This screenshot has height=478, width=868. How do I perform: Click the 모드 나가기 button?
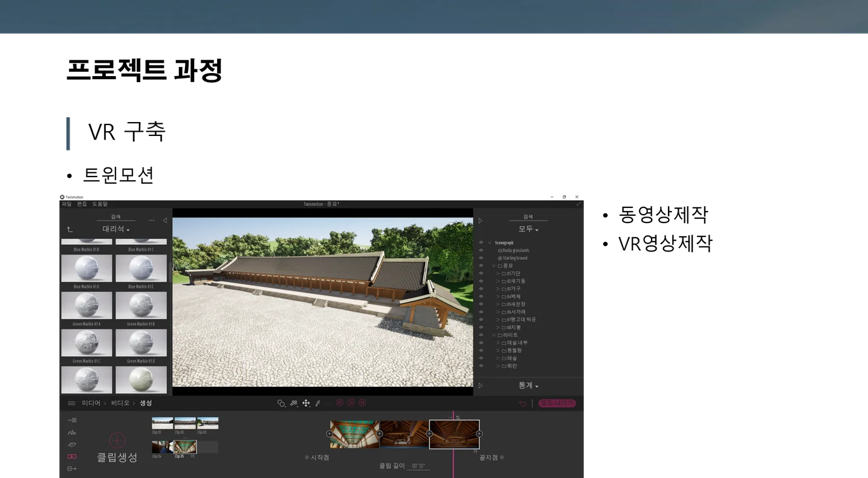[557, 403]
